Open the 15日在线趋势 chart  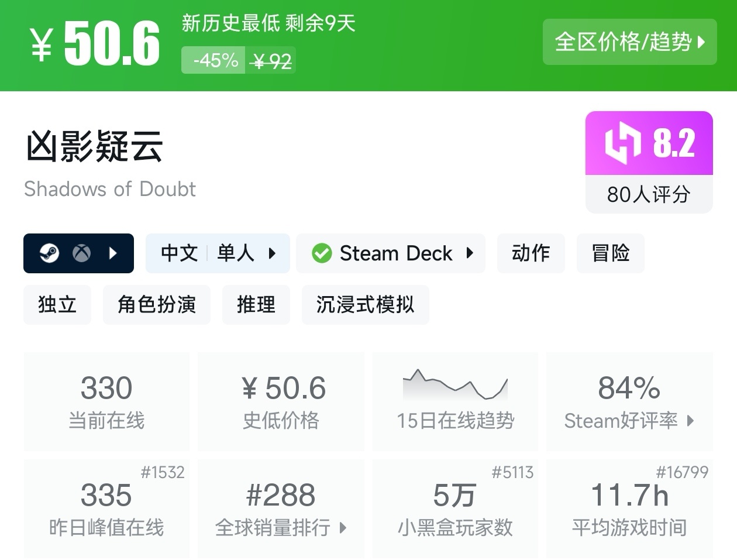455,401
